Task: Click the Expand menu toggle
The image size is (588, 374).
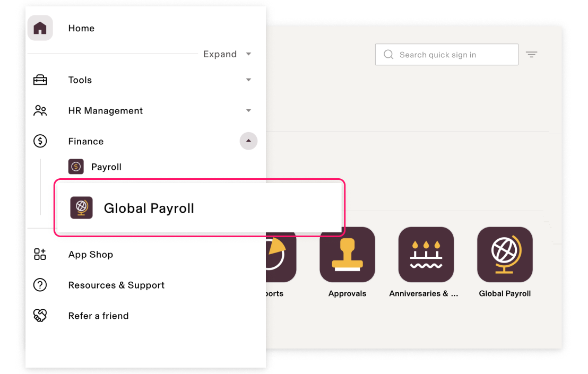Action: coord(227,54)
